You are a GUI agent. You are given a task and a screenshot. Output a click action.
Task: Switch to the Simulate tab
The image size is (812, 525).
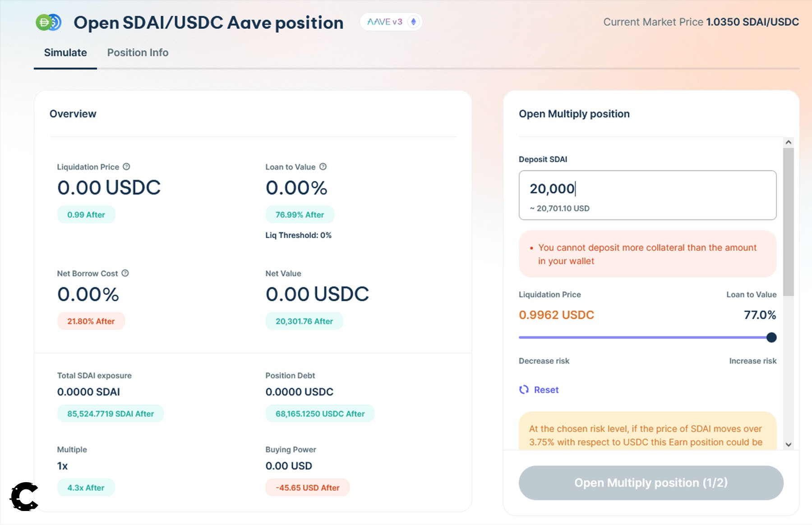[x=65, y=53]
